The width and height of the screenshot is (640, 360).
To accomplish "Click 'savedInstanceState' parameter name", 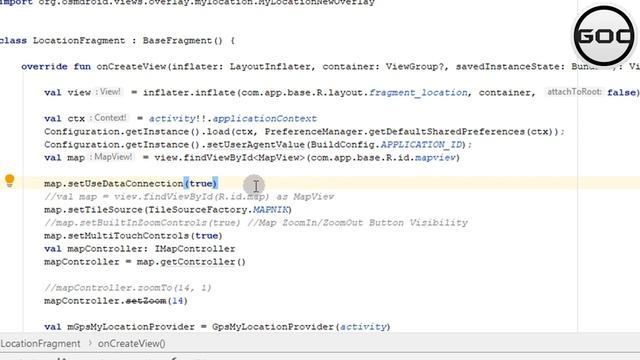I will tap(507, 67).
